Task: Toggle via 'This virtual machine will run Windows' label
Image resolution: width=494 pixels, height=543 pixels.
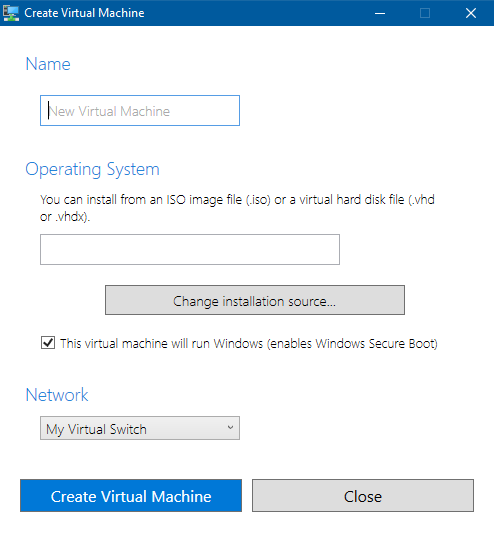Action: pyautogui.click(x=162, y=344)
